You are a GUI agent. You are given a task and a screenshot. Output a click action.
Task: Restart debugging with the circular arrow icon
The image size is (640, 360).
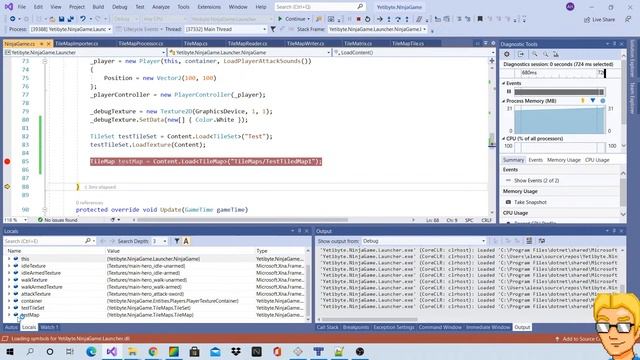tap(367, 19)
